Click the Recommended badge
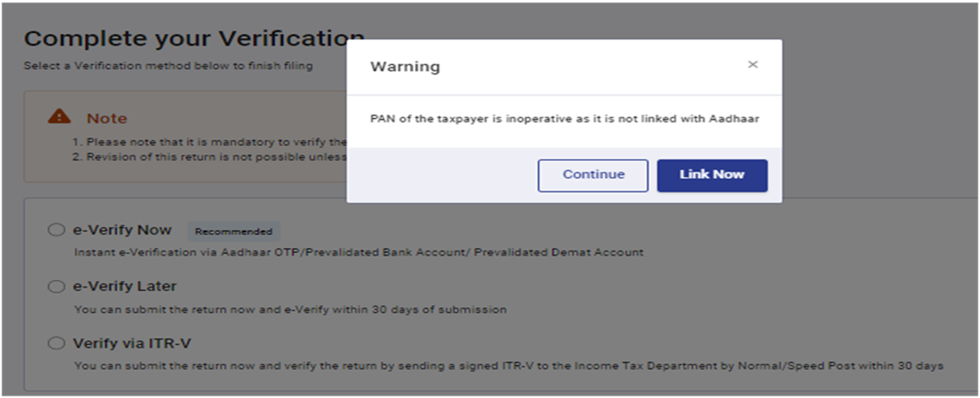The image size is (980, 398). pos(234,232)
